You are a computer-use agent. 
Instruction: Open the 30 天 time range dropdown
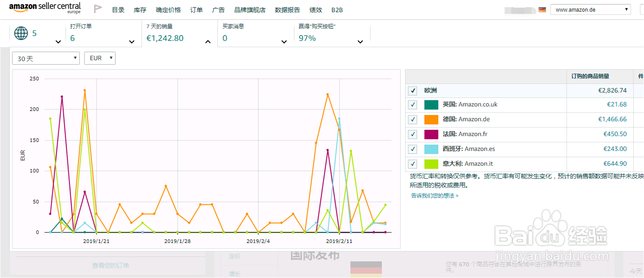tap(46, 58)
